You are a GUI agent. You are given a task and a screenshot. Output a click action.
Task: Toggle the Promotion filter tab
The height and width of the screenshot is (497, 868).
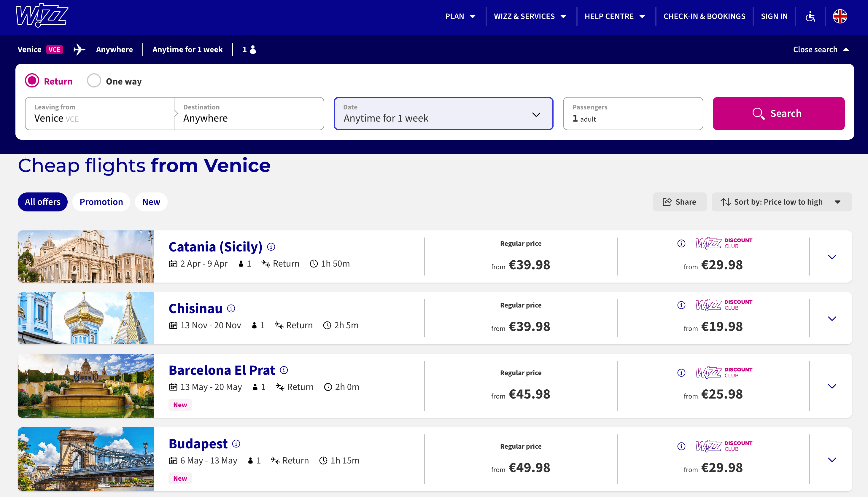(101, 201)
